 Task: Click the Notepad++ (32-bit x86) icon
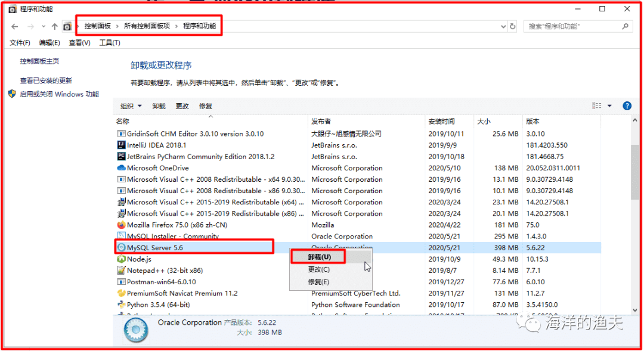click(x=121, y=271)
